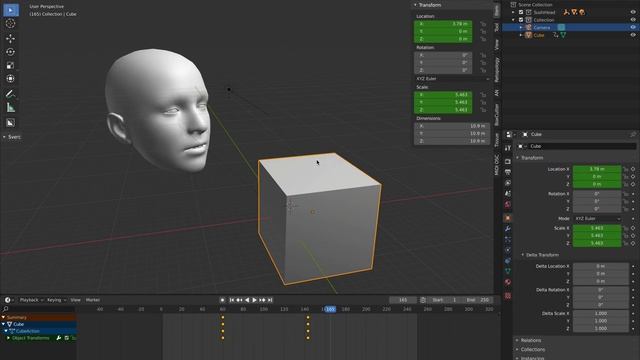This screenshot has width=640, height=360.
Task: Open the World properties tab icon
Action: (x=508, y=204)
